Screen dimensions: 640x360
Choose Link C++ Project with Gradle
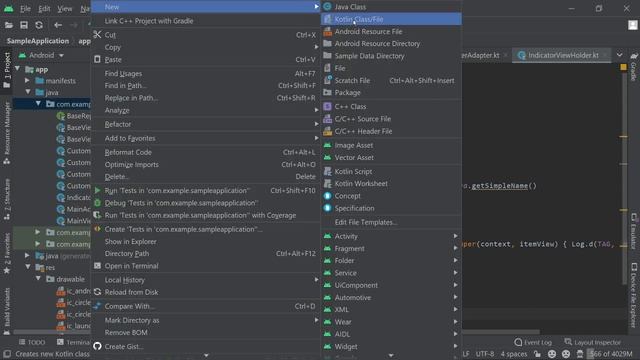click(206, 21)
